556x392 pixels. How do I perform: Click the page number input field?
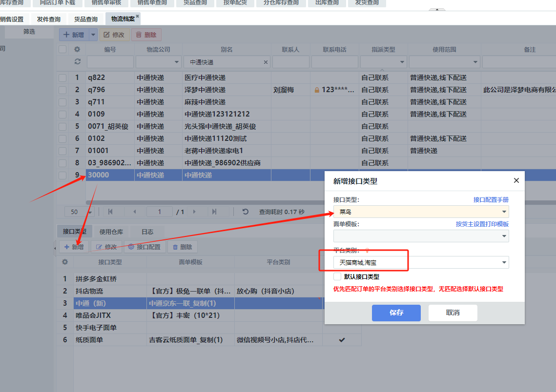159,212
